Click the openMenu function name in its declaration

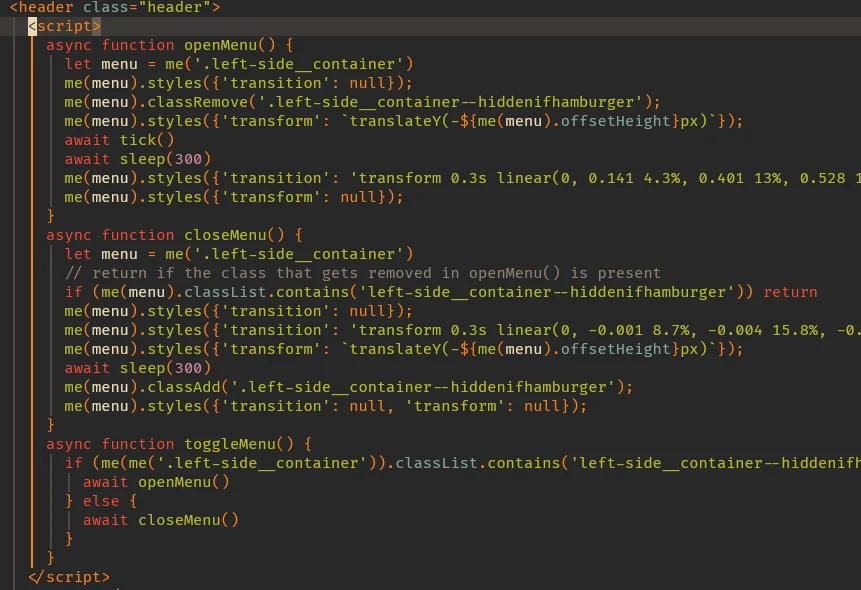[x=220, y=45]
